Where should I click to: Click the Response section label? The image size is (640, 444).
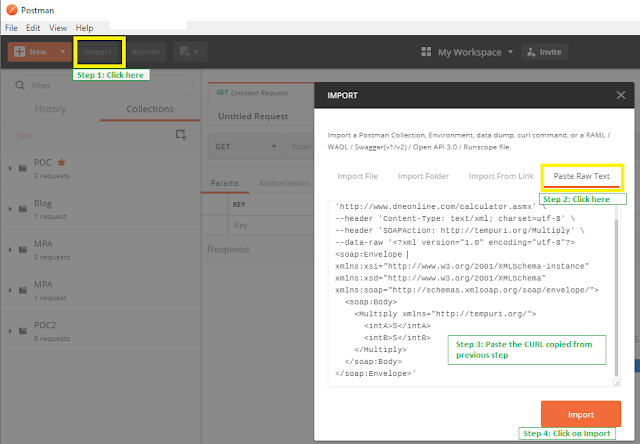(x=228, y=249)
